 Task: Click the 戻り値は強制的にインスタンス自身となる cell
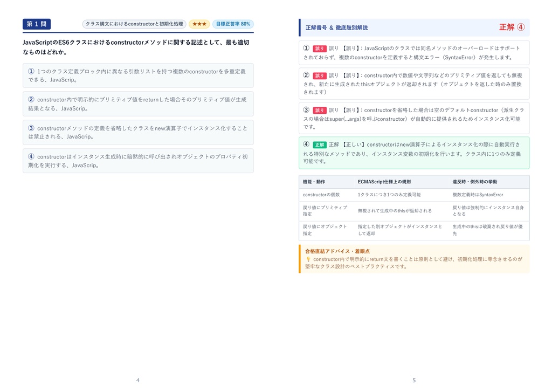pos(488,211)
